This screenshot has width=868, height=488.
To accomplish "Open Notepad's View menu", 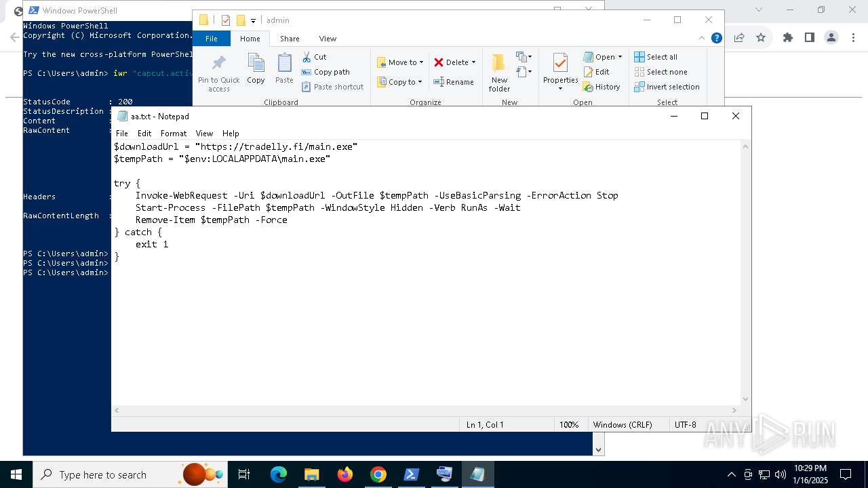I will [204, 134].
